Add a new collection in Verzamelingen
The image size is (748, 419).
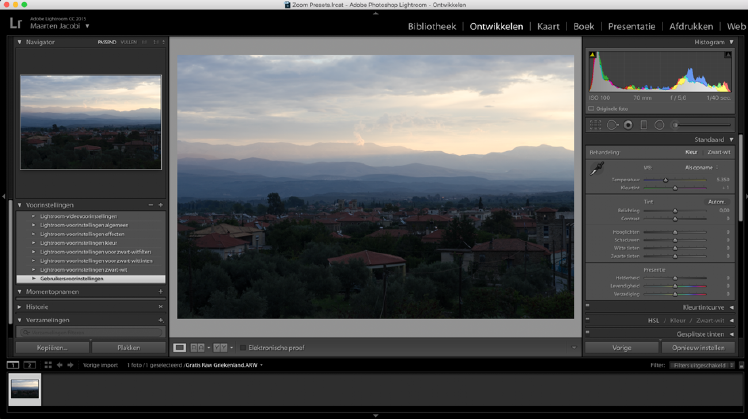[x=161, y=320]
